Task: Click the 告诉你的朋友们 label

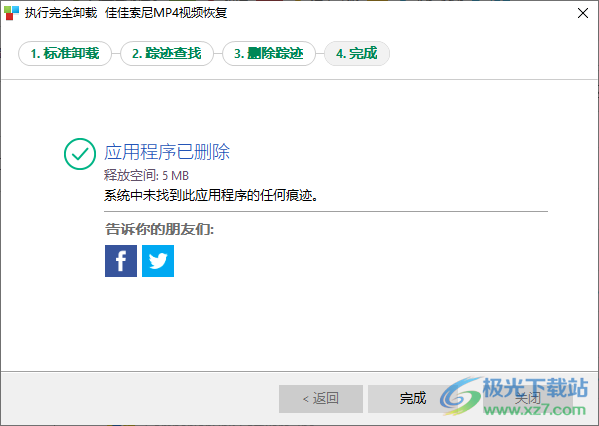Action: pos(159,229)
